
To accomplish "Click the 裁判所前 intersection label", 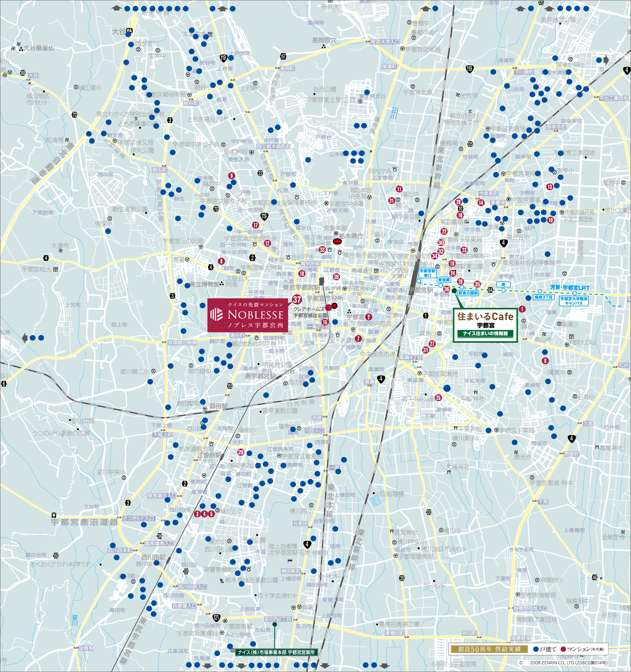I will point(310,263).
